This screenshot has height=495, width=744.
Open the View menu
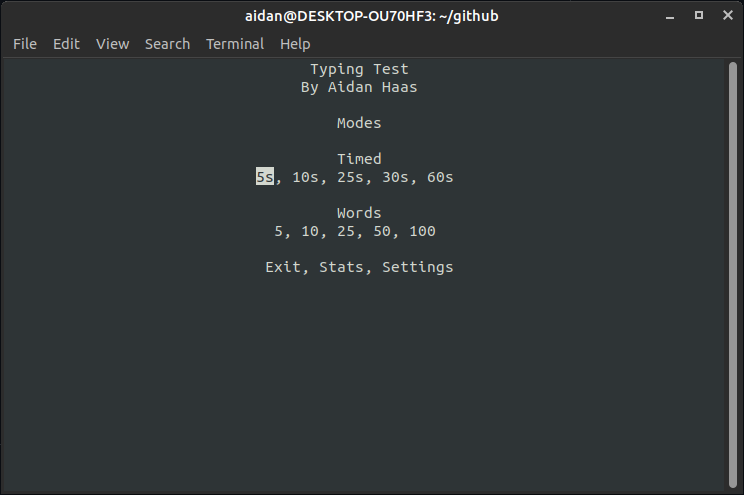pos(112,44)
